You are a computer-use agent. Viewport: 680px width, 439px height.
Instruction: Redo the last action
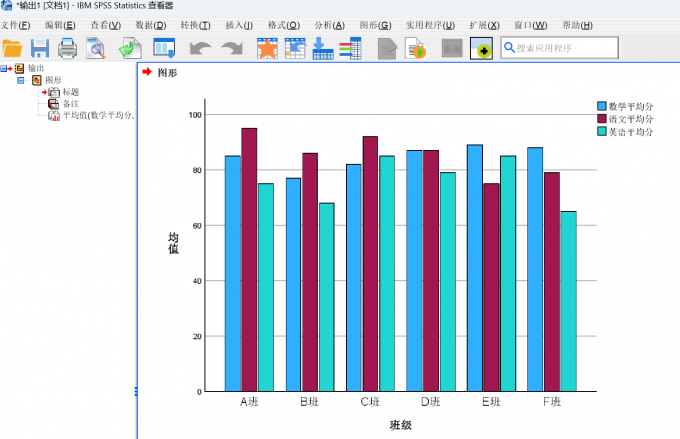232,48
